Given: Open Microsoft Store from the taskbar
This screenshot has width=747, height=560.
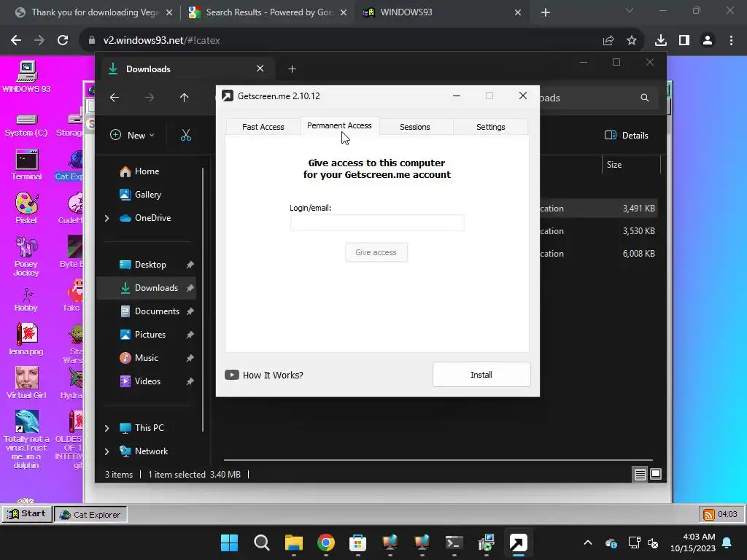Looking at the screenshot, I should [357, 542].
